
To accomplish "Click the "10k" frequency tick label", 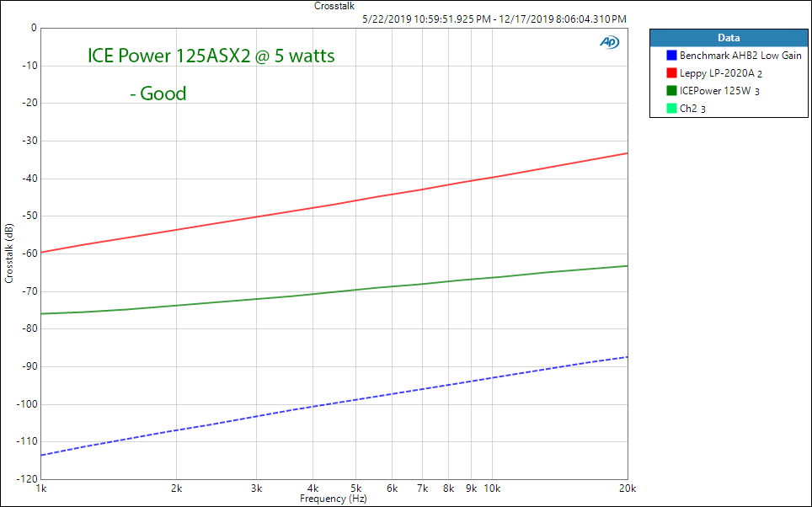I will 492,488.
